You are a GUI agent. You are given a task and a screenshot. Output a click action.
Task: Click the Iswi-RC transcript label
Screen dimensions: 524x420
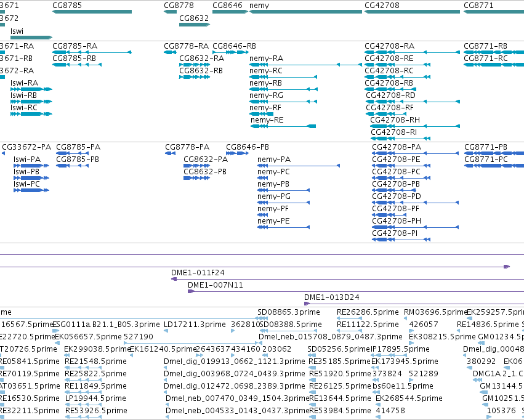point(24,108)
